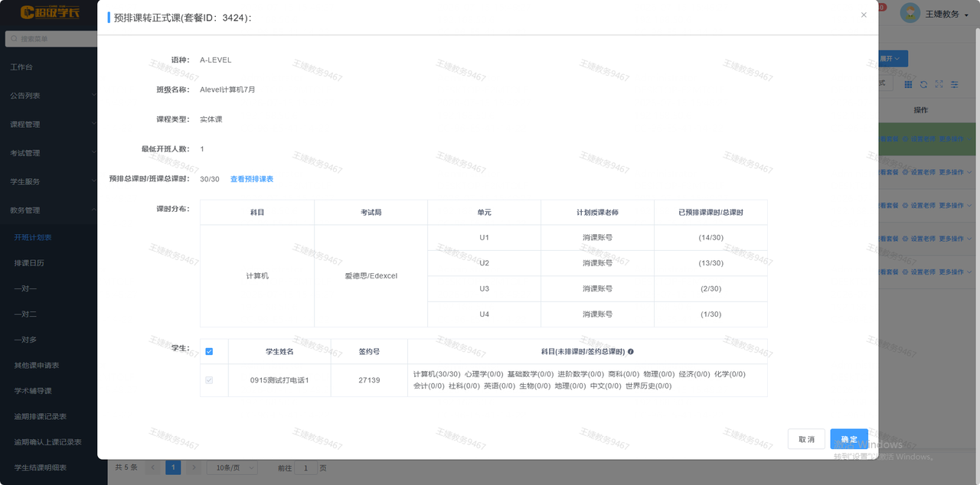This screenshot has height=485, width=980.
Task: Open the 10条/页 page size dropdown
Action: [232, 467]
